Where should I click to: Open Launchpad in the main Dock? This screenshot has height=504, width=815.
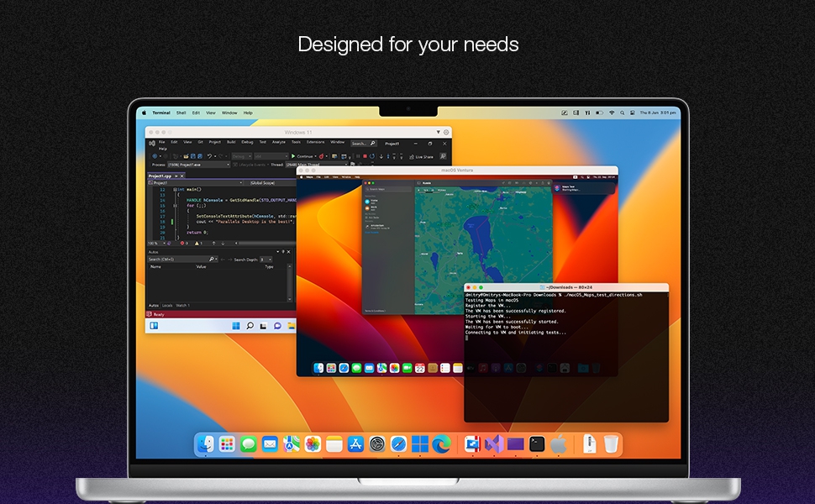(x=227, y=444)
